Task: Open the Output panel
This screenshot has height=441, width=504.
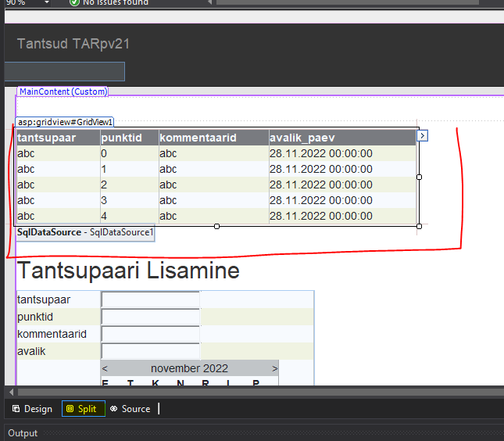Action: coord(23,433)
